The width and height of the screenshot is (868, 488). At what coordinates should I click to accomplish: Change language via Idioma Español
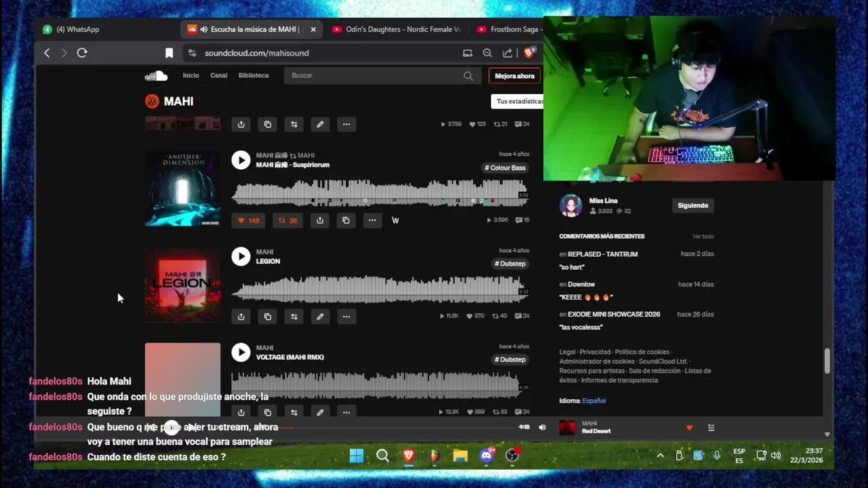[594, 401]
